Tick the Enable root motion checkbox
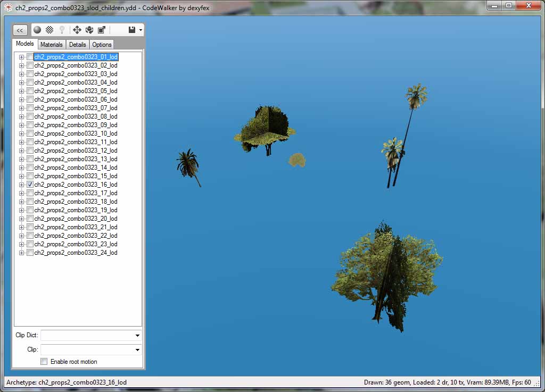This screenshot has width=545, height=392. point(44,362)
